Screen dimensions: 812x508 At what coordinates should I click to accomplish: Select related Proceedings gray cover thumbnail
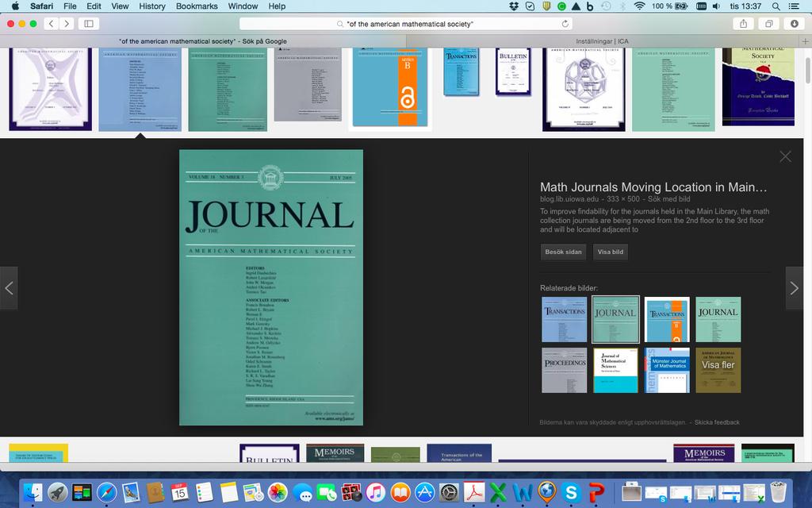click(564, 370)
